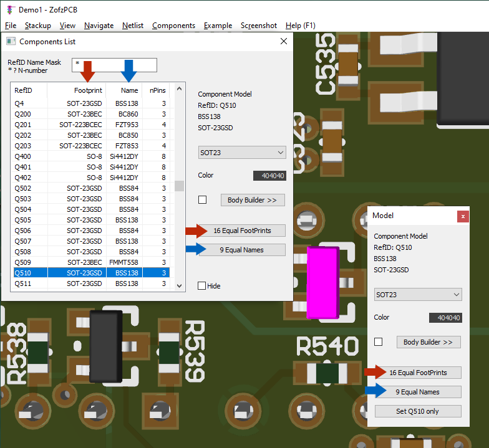This screenshot has height=448, width=489.
Task: Open the Stackup menu
Action: pos(38,26)
